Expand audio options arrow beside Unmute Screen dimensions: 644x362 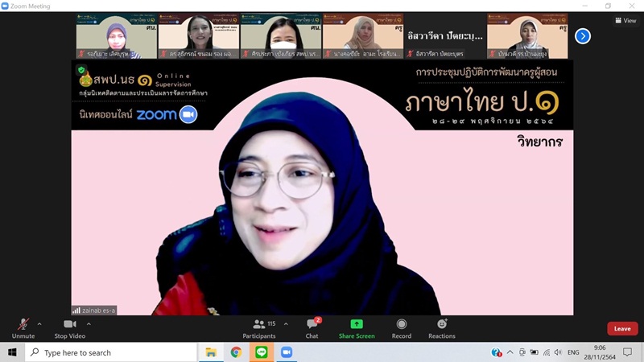[x=39, y=324]
